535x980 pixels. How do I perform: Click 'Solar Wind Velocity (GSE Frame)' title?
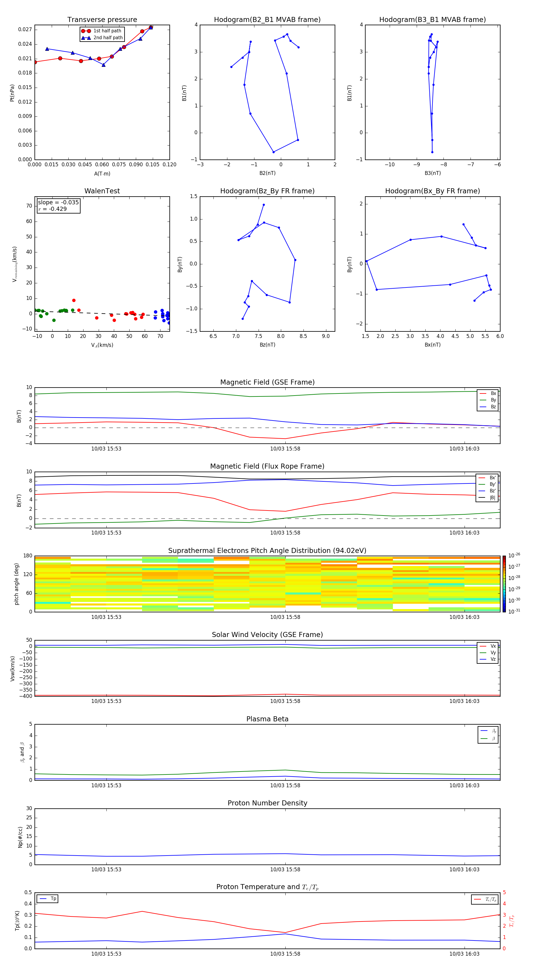tap(267, 635)
